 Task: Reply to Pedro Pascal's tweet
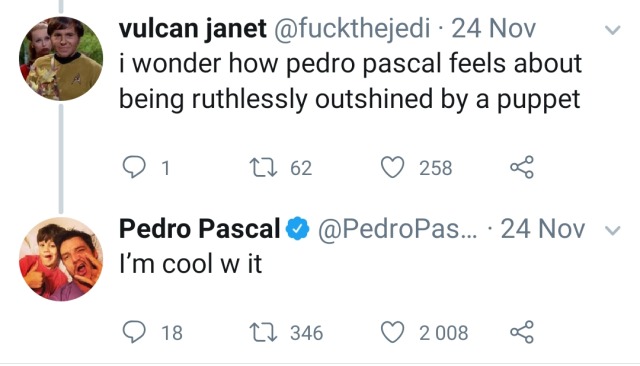pyautogui.click(x=134, y=332)
